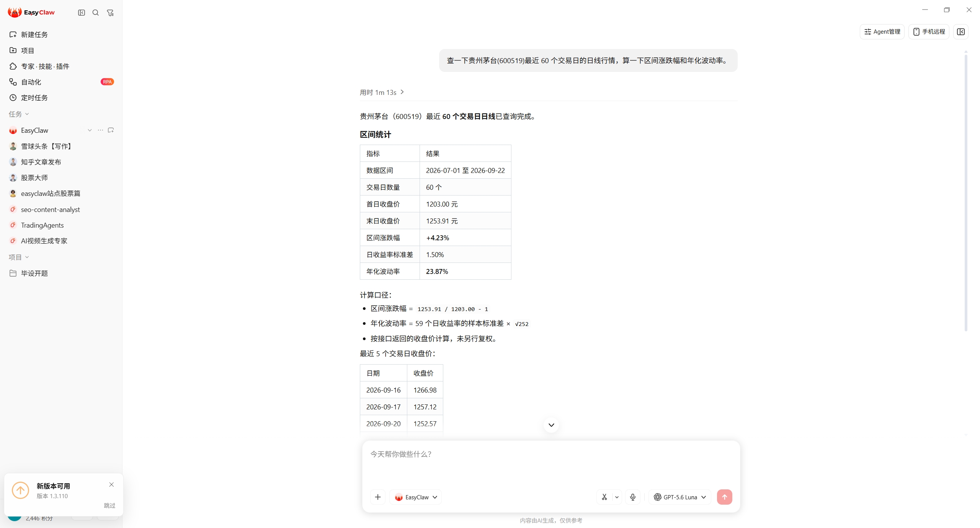Dismiss the 新版本可用 notification
Screen dimensions: 980x528
coord(111,484)
